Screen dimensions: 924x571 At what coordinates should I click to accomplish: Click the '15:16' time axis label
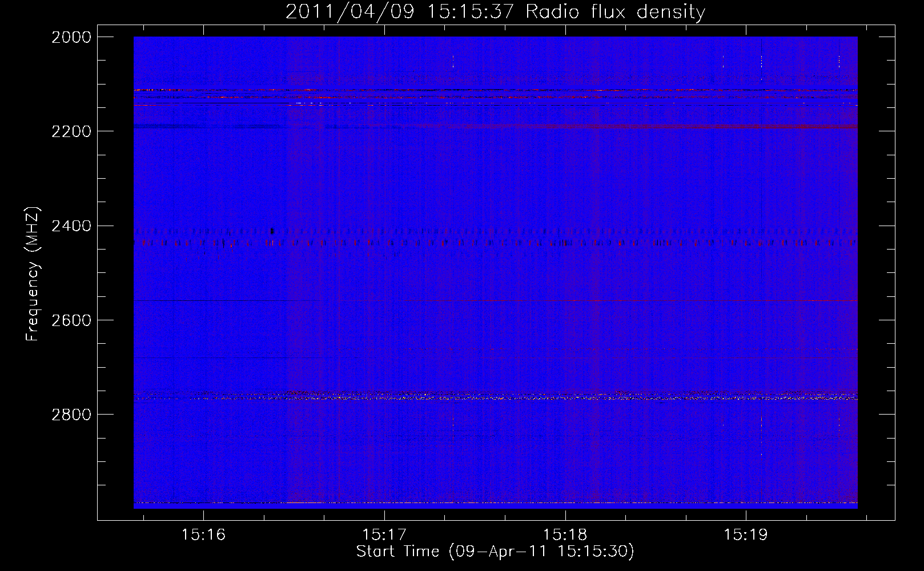pos(204,535)
